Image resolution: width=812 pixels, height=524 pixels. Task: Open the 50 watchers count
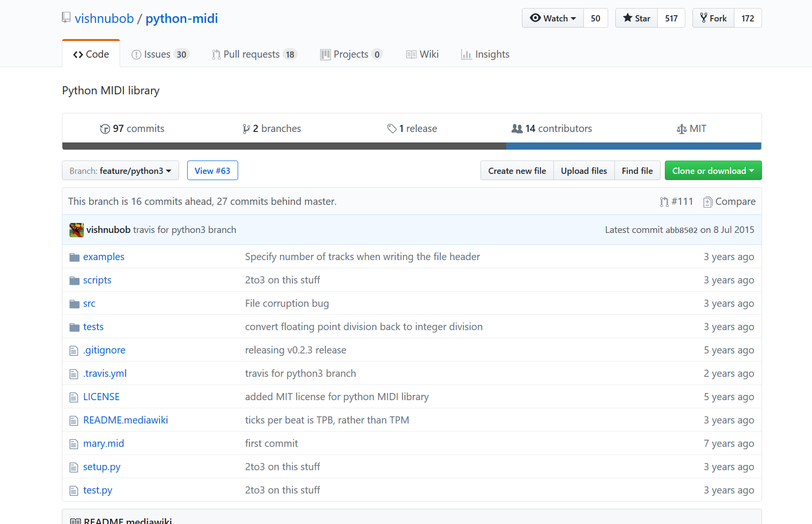point(595,18)
